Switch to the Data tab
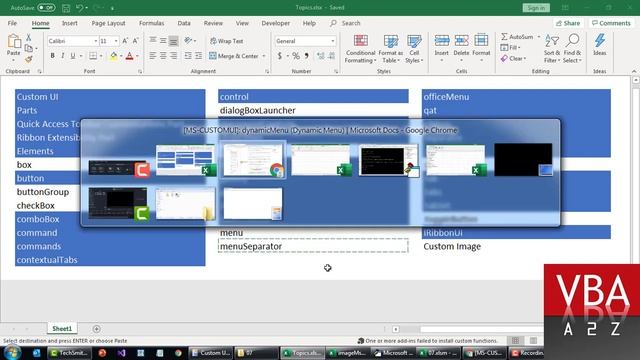640x360 pixels. pos(184,23)
